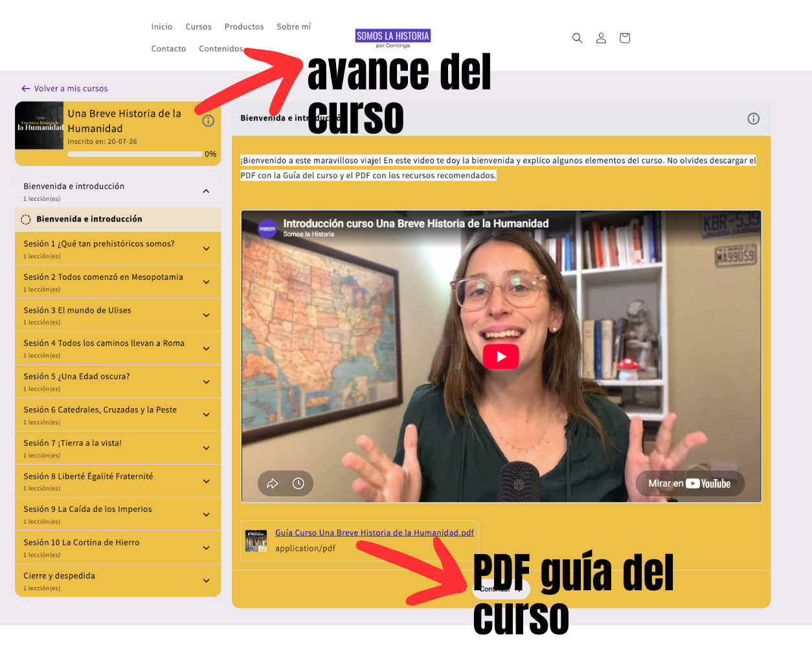Expand Sesión 8 Liberté Égalité Fraternité
The width and height of the screenshot is (812, 657).
pyautogui.click(x=118, y=481)
